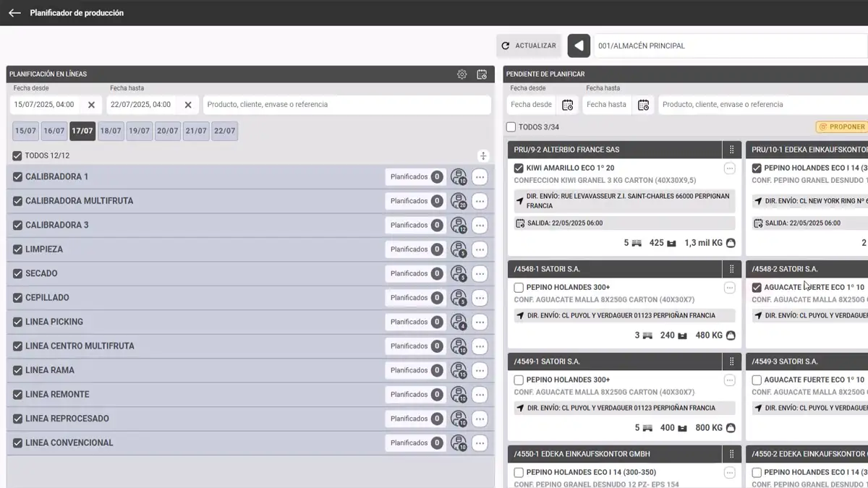Click the vertical expand arrows icon below date chips
868x488 pixels.
point(482,155)
